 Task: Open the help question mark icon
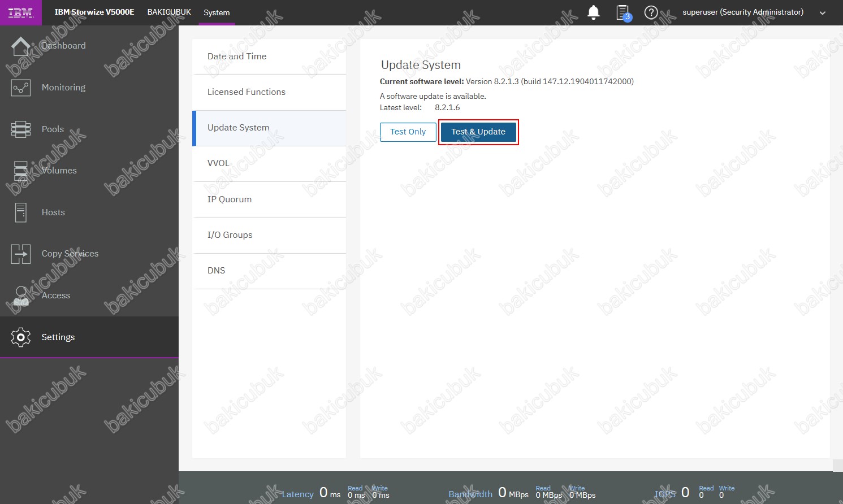point(651,12)
